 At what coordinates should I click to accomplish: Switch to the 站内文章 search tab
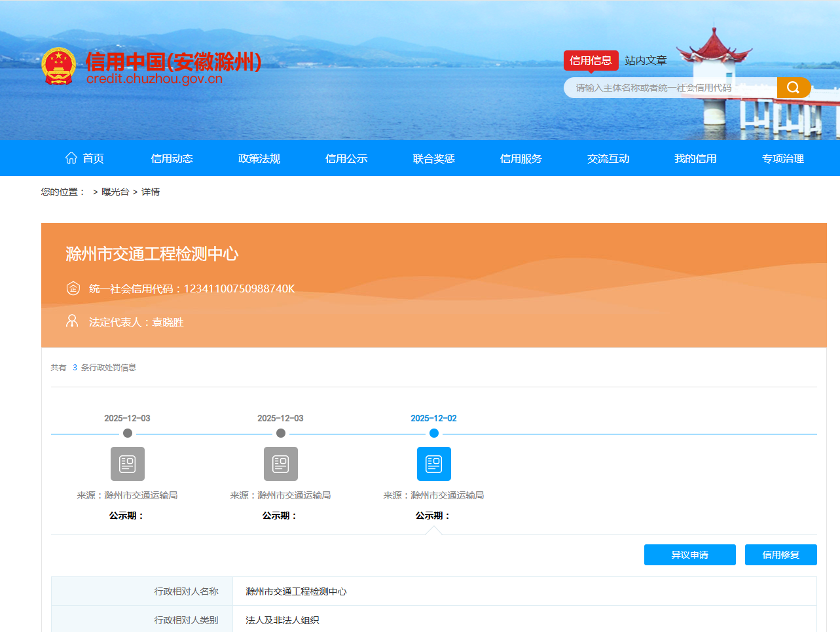click(x=646, y=60)
